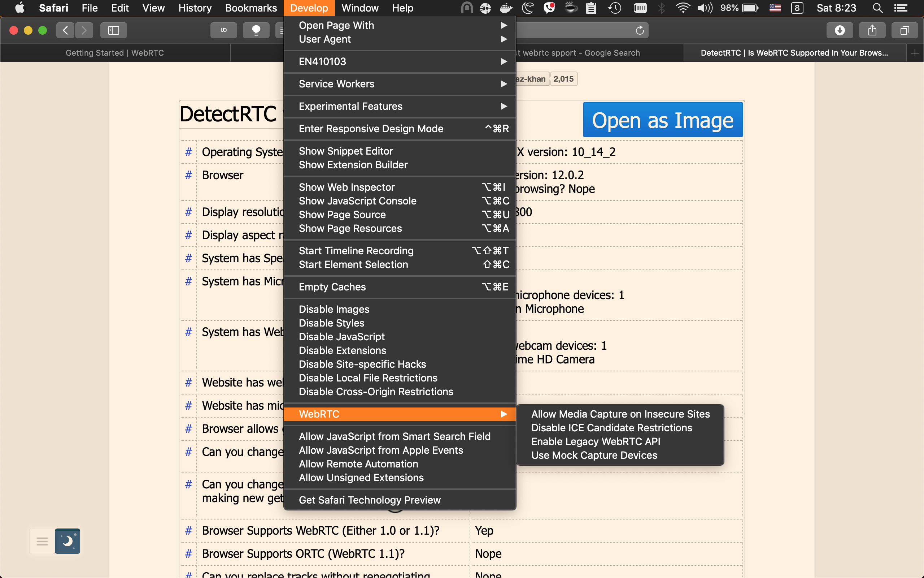Toggle Disable JavaScript option
Image resolution: width=924 pixels, height=578 pixels.
pyautogui.click(x=400, y=337)
